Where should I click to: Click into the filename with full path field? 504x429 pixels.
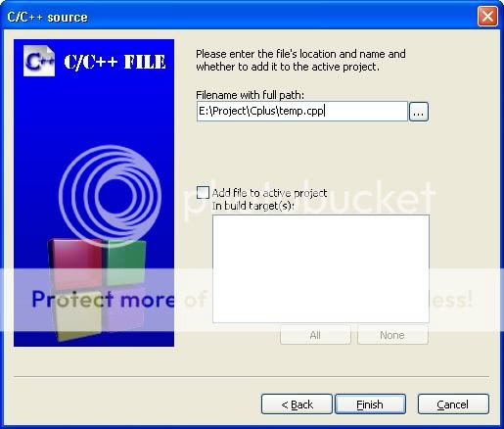(302, 112)
